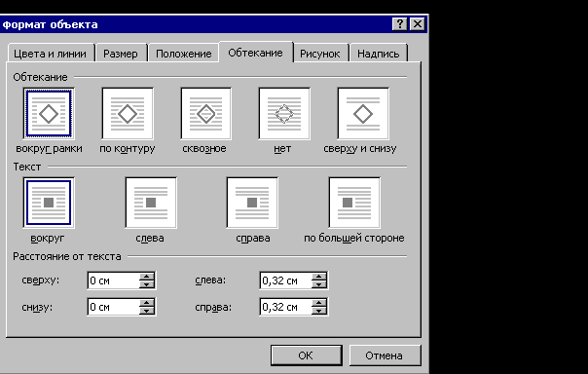Increase the «сверху» distance with up arrow
The image size is (588, 374).
147,277
